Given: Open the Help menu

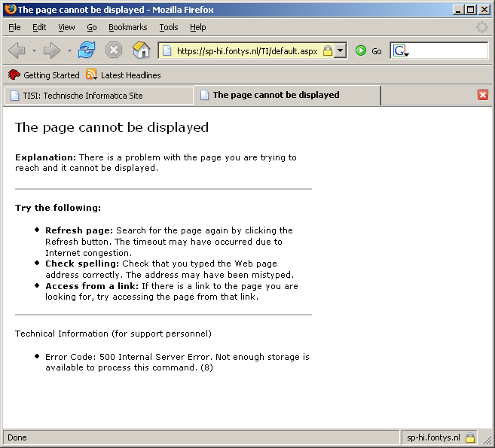Looking at the screenshot, I should [198, 27].
